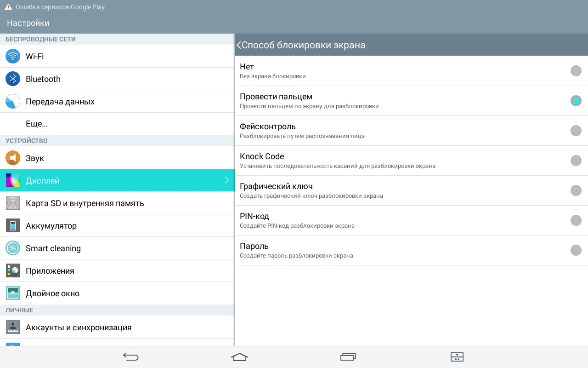Open Smart cleaning via its icon

click(13, 248)
